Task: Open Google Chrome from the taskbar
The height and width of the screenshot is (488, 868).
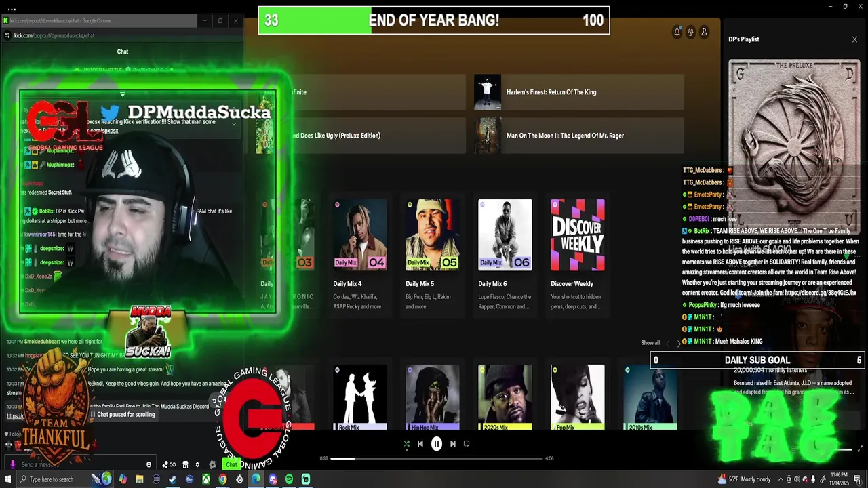Action: (222, 479)
